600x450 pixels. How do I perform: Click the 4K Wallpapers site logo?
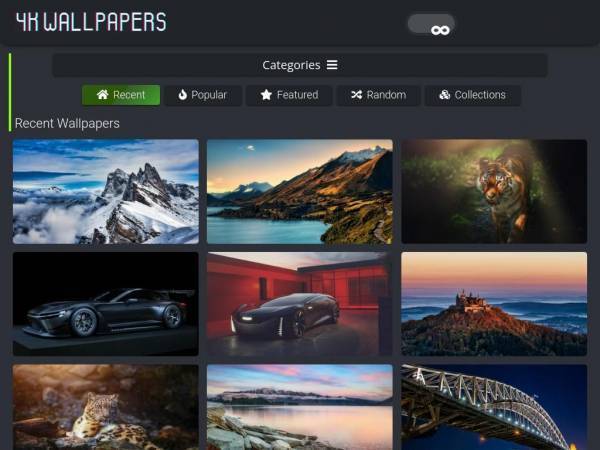pyautogui.click(x=91, y=21)
